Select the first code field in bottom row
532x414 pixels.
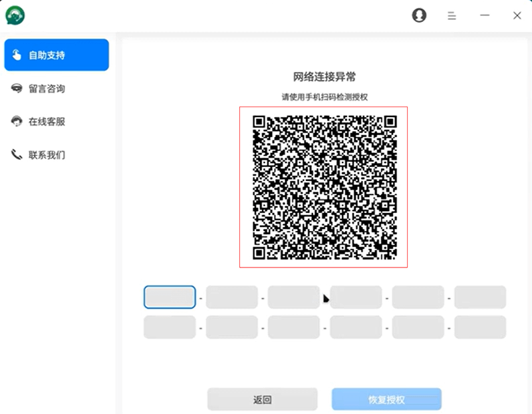[x=170, y=327]
